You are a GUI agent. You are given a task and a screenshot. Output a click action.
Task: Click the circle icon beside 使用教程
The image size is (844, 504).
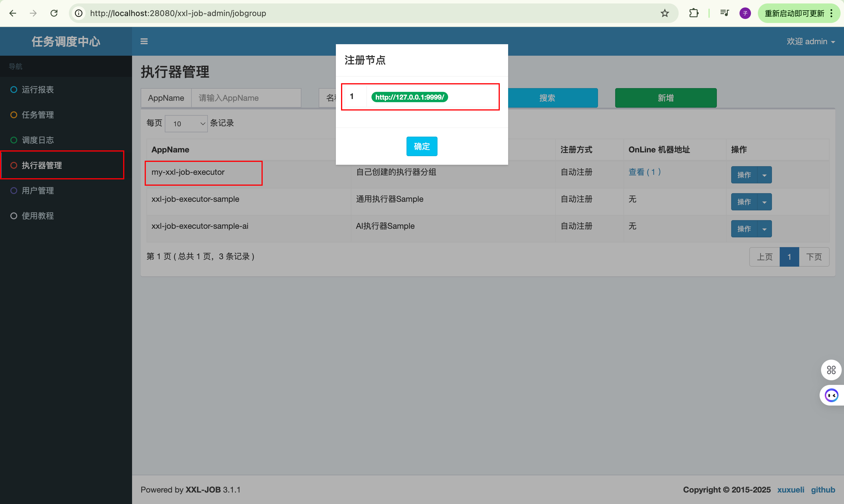tap(13, 216)
